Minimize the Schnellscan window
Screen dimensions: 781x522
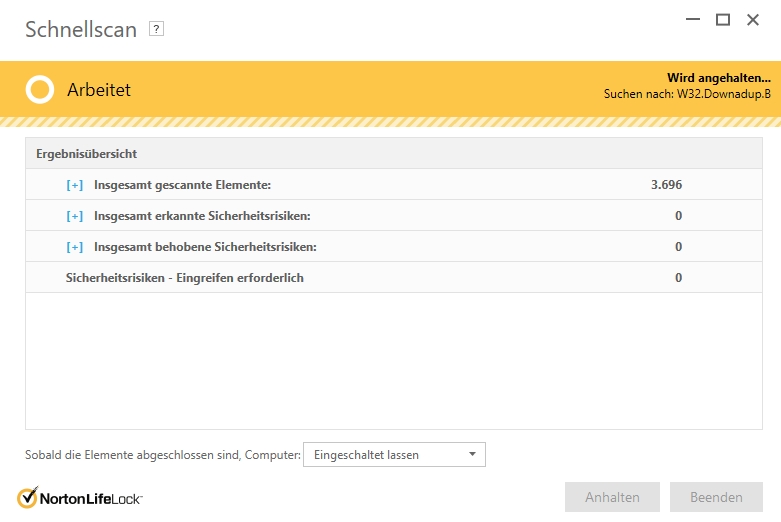[693, 20]
